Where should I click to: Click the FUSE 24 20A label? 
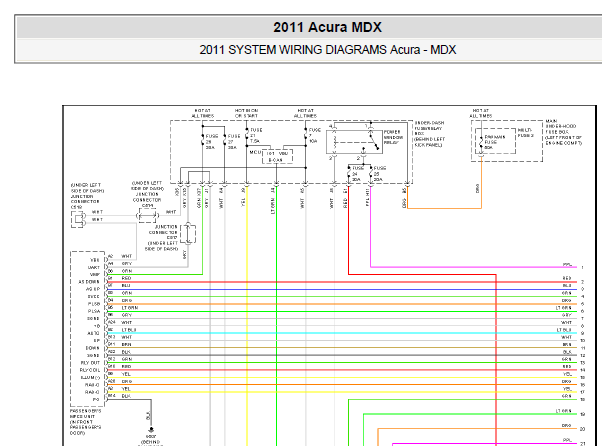[358, 174]
